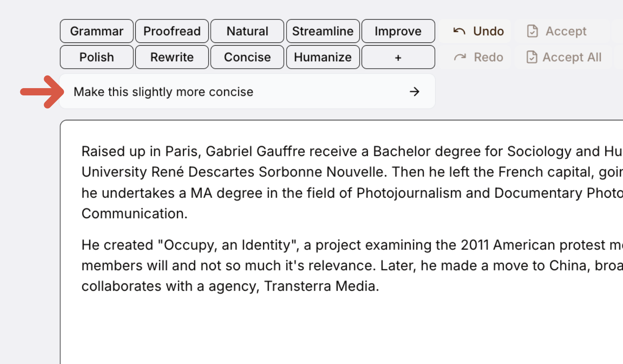Select the Rewrite option
The height and width of the screenshot is (364, 623).
pyautogui.click(x=172, y=57)
